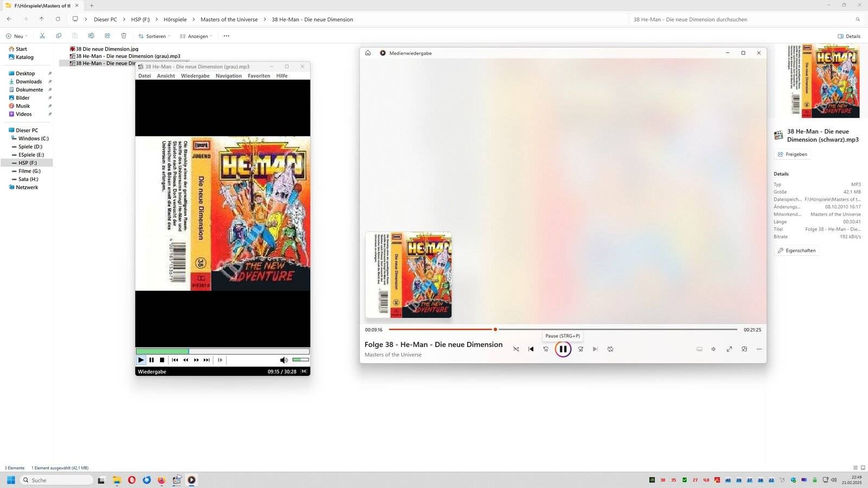The height and width of the screenshot is (488, 868).
Task: Open a new Explorer tab
Action: point(91,5)
